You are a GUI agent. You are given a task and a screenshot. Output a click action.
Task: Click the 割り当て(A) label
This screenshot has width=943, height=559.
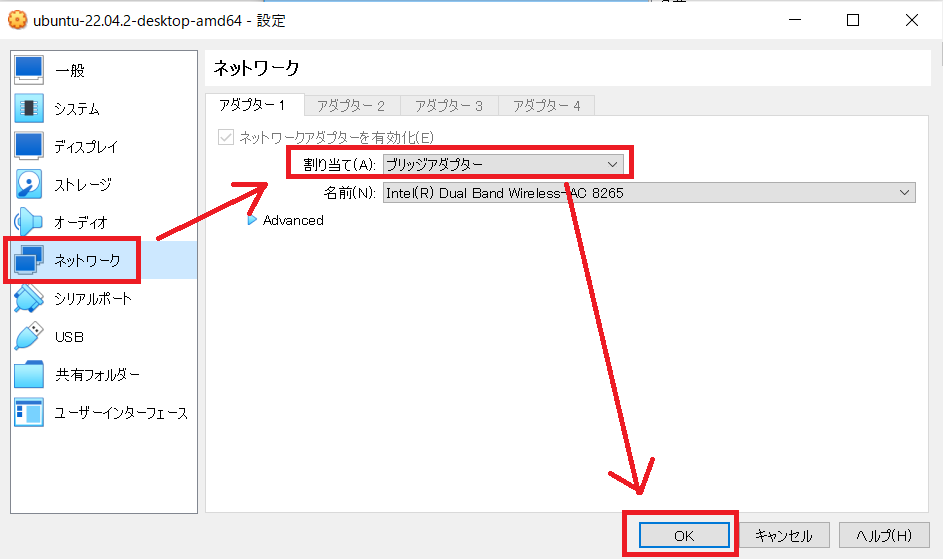coord(339,164)
